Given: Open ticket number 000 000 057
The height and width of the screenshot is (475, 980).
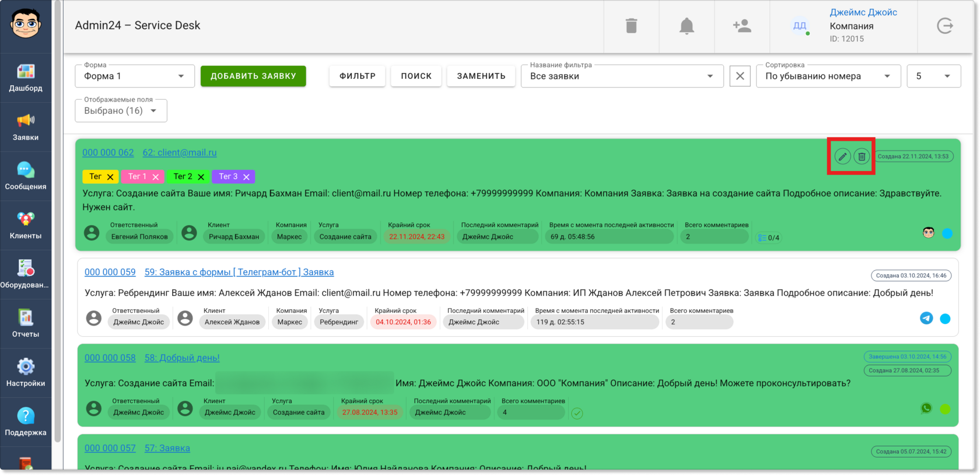Looking at the screenshot, I should pos(110,448).
